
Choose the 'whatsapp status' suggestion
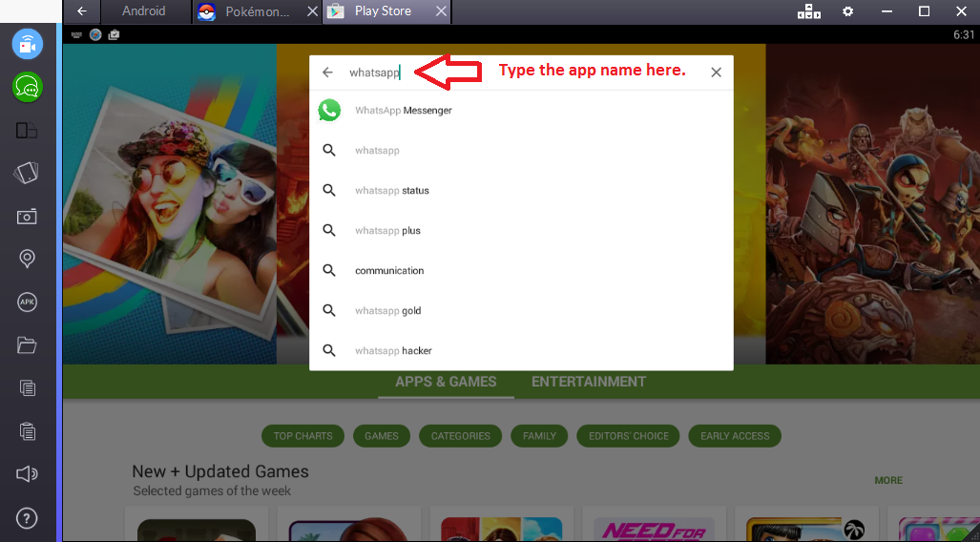[392, 191]
